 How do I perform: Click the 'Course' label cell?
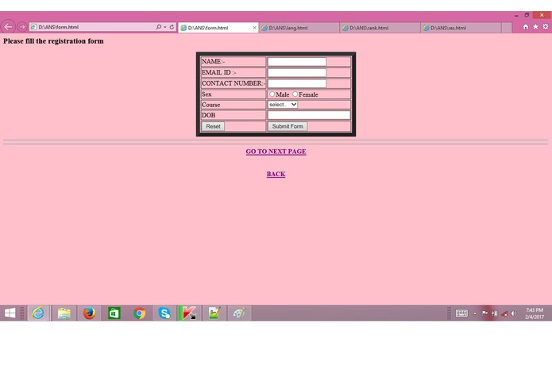(233, 105)
